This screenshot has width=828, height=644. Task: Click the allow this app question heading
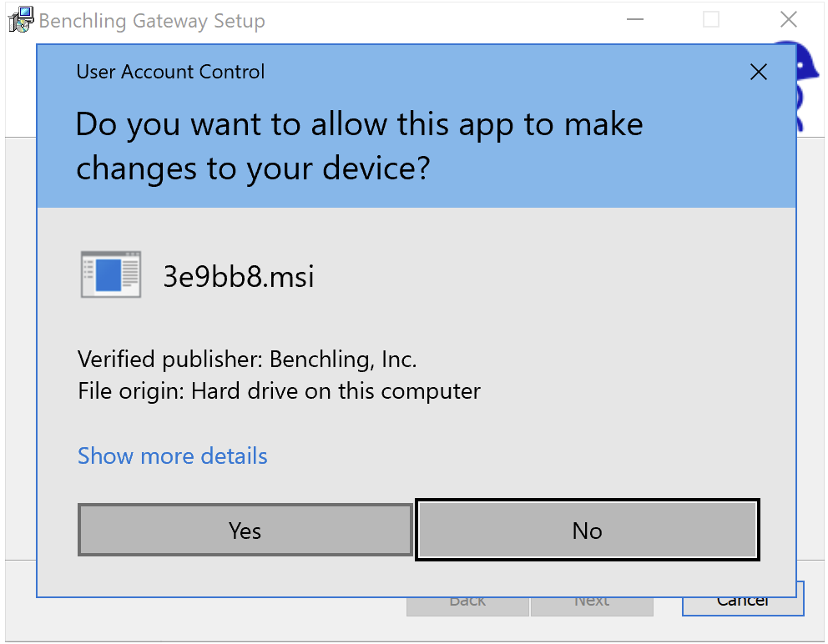click(x=359, y=146)
